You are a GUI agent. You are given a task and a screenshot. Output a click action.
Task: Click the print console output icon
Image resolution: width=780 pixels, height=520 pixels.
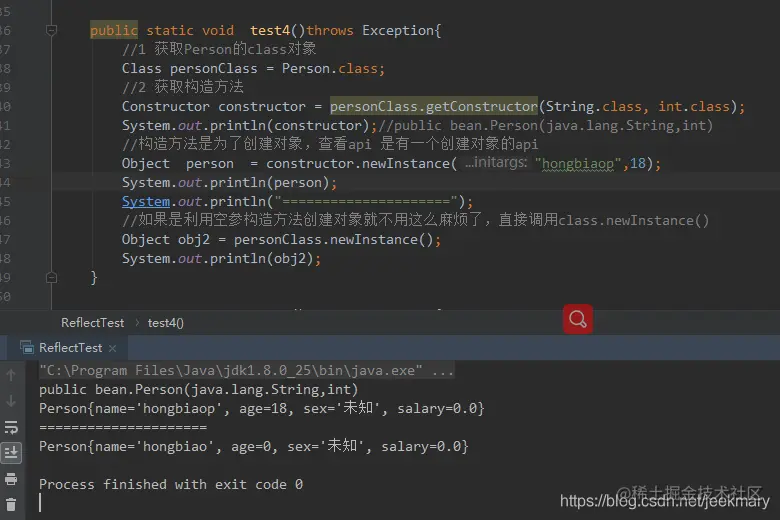click(x=11, y=479)
